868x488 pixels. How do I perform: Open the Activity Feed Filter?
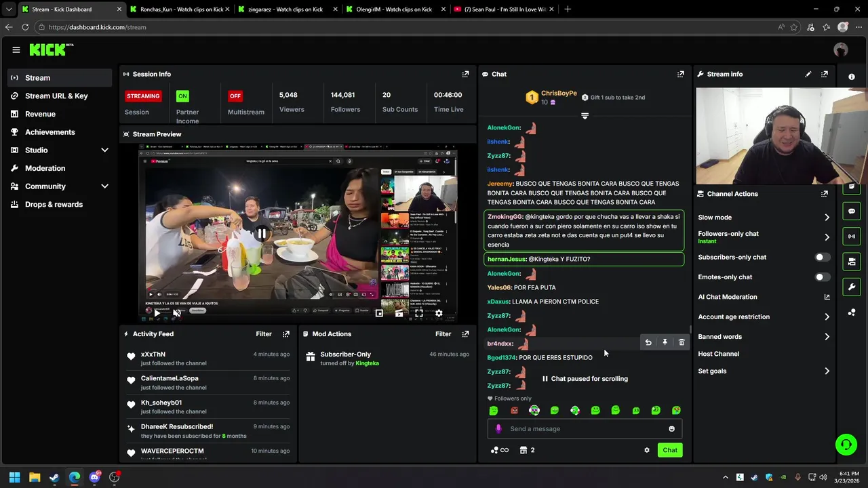[x=264, y=334]
